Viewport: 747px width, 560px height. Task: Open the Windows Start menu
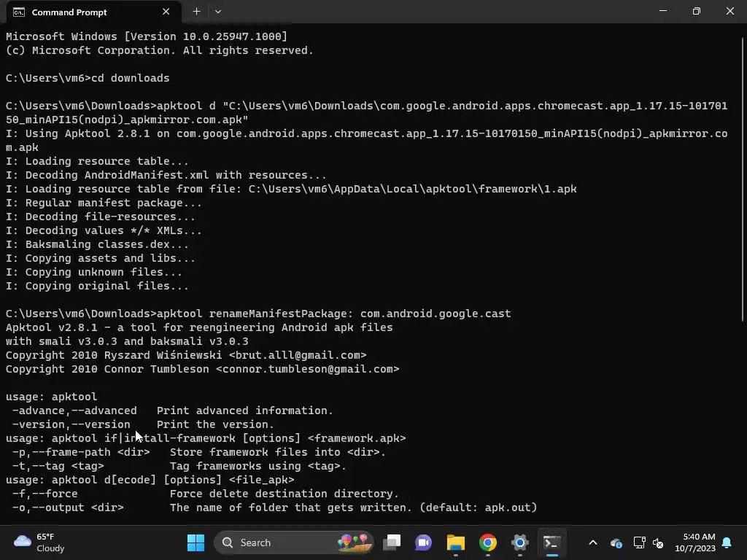pyautogui.click(x=196, y=542)
